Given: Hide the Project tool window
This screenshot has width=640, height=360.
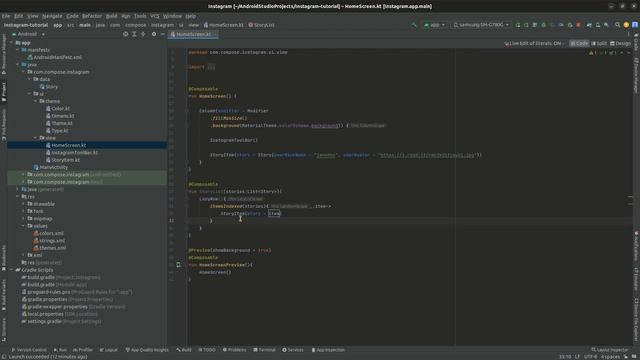Looking at the screenshot, I should [162, 34].
